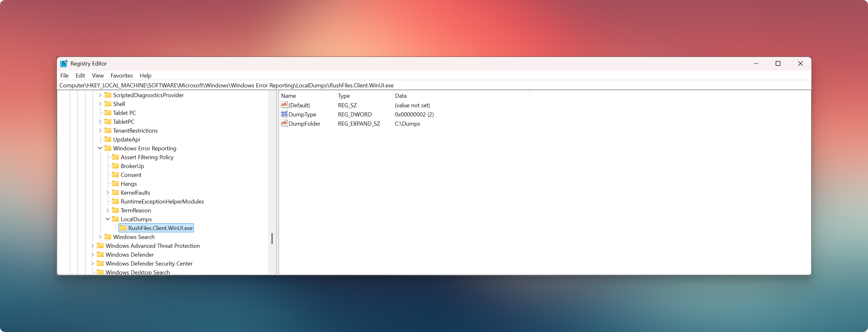Open the View menu

[x=98, y=75]
